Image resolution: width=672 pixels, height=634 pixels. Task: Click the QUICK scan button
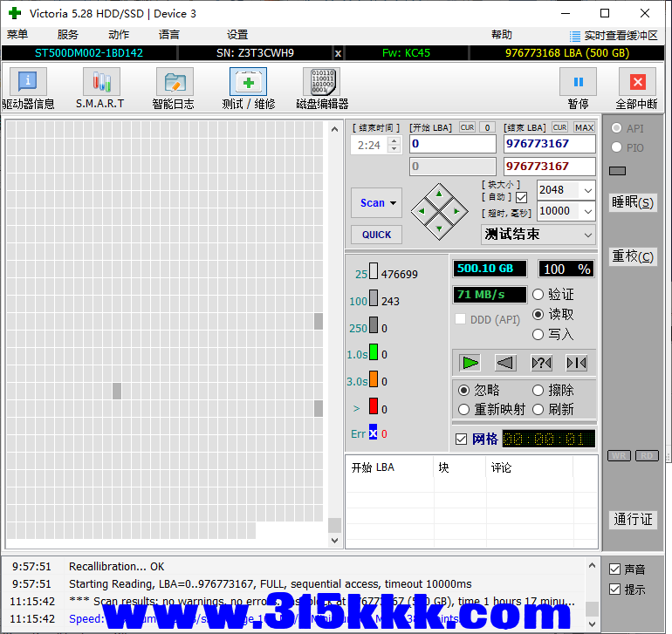pyautogui.click(x=376, y=235)
